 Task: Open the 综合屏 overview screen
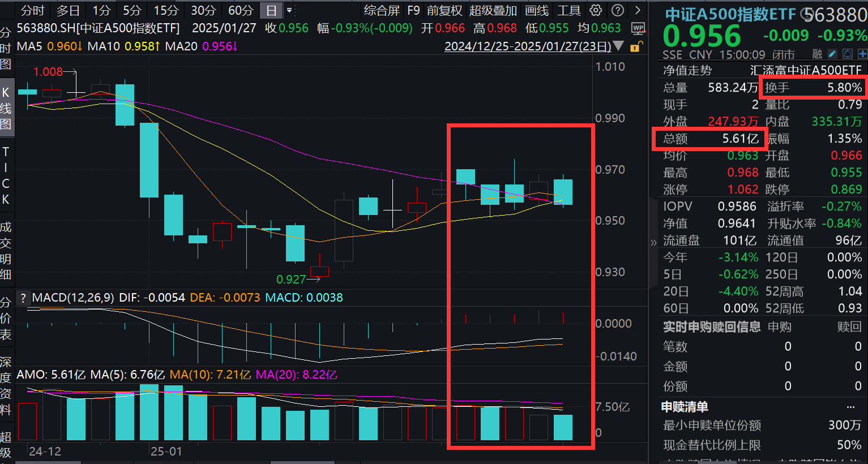pyautogui.click(x=382, y=10)
